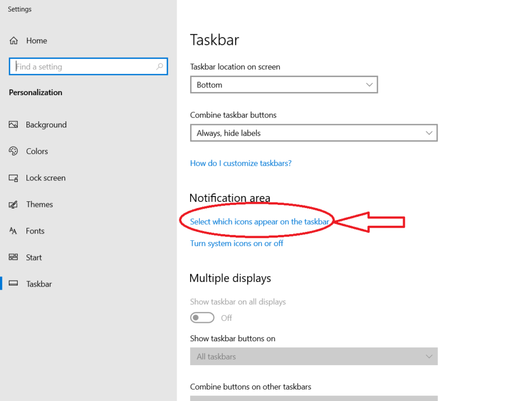Image resolution: width=532 pixels, height=401 pixels.
Task: Open Show taskbar buttons on dropdown
Action: (314, 357)
